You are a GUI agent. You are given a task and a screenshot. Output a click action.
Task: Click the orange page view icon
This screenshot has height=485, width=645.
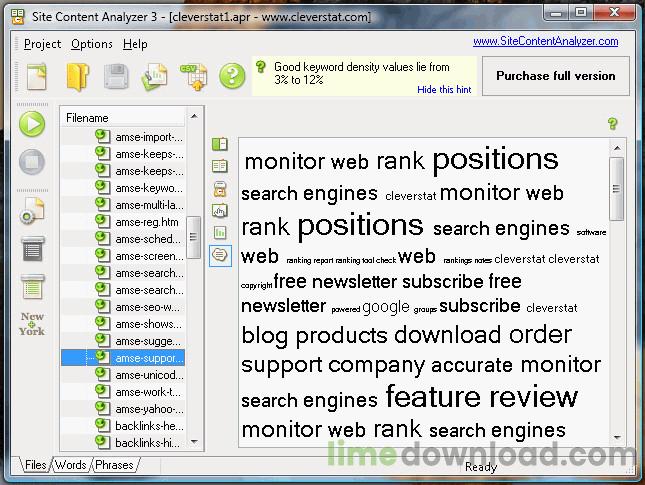220,189
